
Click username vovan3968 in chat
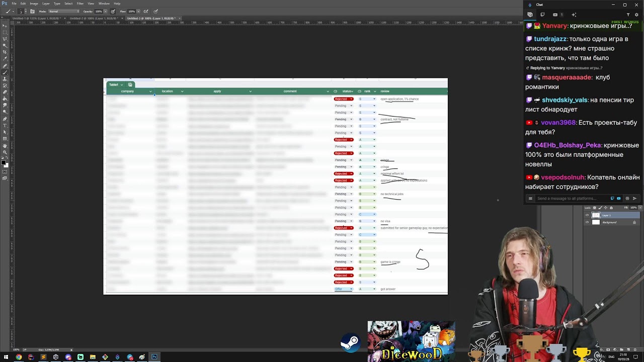pyautogui.click(x=558, y=123)
